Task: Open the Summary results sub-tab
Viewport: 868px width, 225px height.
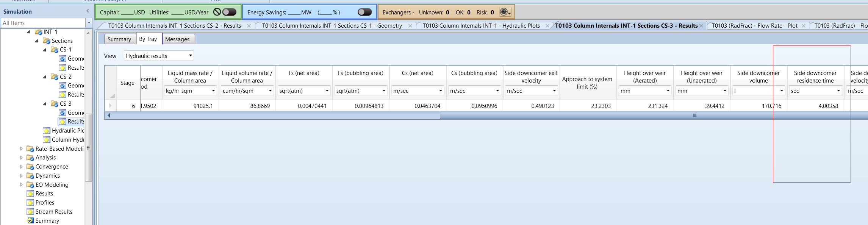Action: tap(119, 39)
